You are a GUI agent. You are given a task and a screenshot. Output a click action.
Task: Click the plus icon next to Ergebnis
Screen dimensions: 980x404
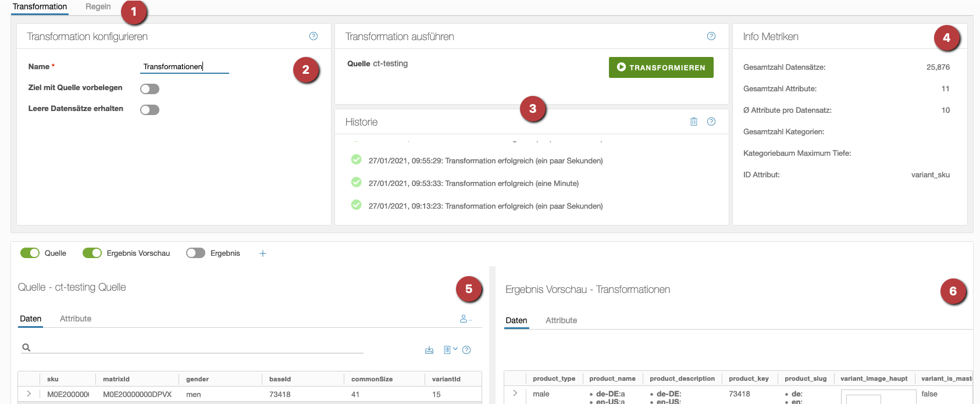(x=263, y=253)
